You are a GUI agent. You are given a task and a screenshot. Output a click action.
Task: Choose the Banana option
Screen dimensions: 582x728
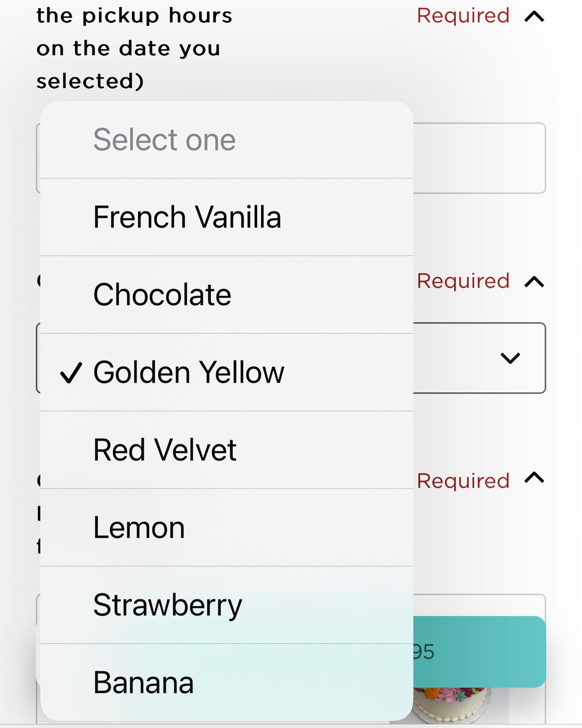143,683
